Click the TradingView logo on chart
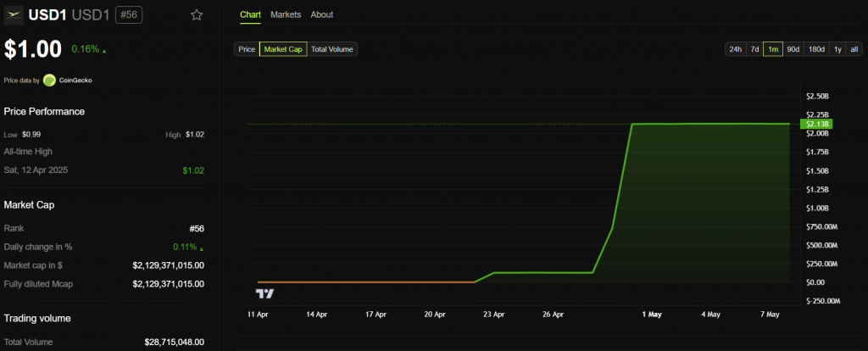The image size is (868, 351). pos(264,293)
